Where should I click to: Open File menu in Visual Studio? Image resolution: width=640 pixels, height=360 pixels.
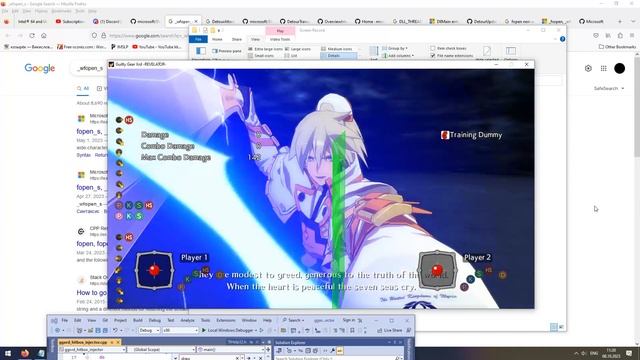64,320
